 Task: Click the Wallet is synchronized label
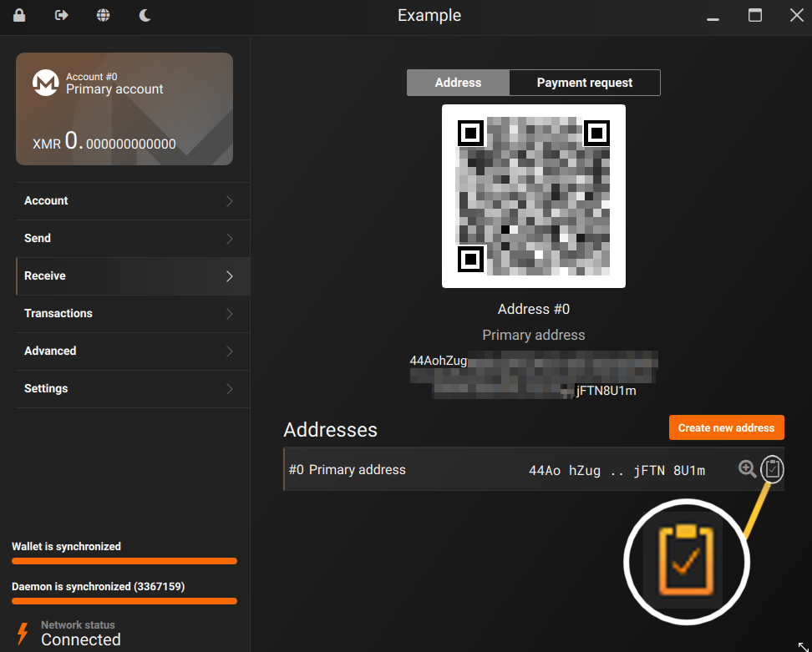[66, 547]
